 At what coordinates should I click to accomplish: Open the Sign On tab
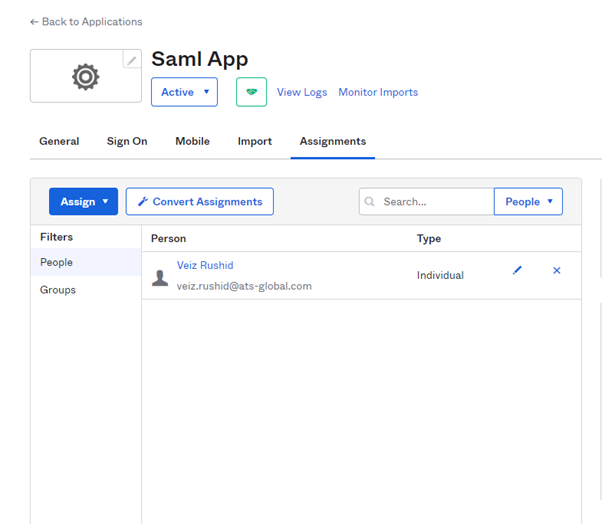pyautogui.click(x=127, y=142)
